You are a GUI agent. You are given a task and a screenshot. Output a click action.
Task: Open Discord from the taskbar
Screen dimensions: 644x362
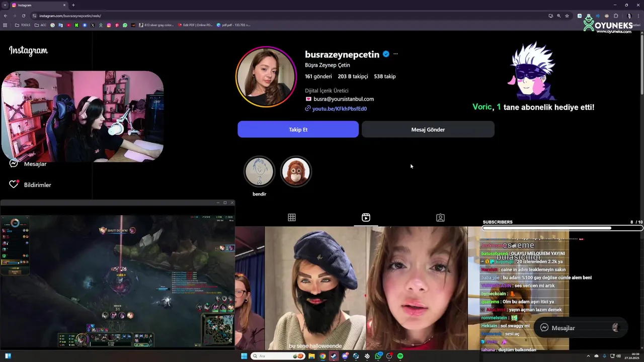pyautogui.click(x=345, y=356)
